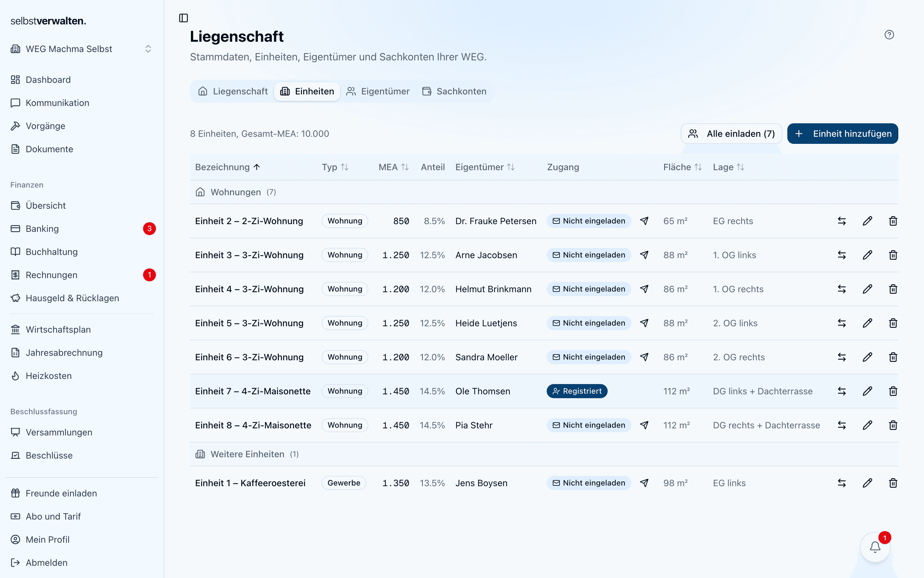This screenshot has height=578, width=924.
Task: Sort table by Eigentümer column
Action: [485, 167]
